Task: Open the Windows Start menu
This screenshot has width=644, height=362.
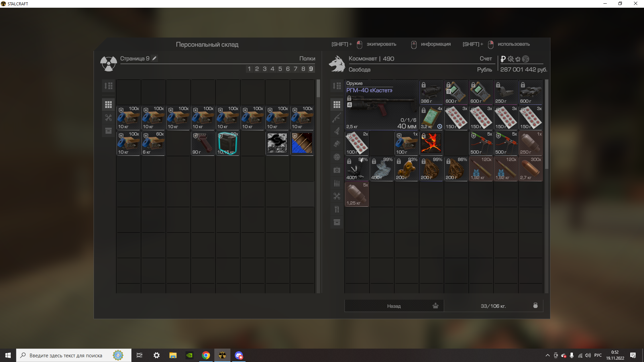Action: (x=8, y=355)
